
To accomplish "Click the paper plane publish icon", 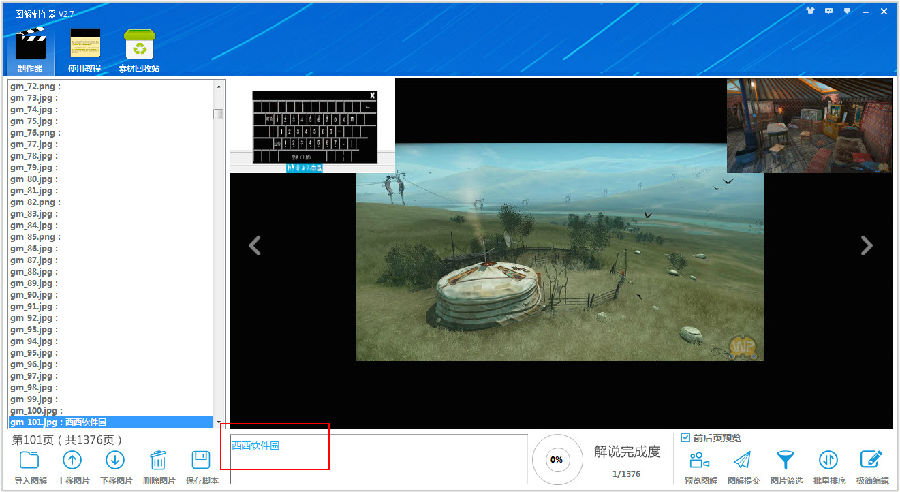I will 743,460.
